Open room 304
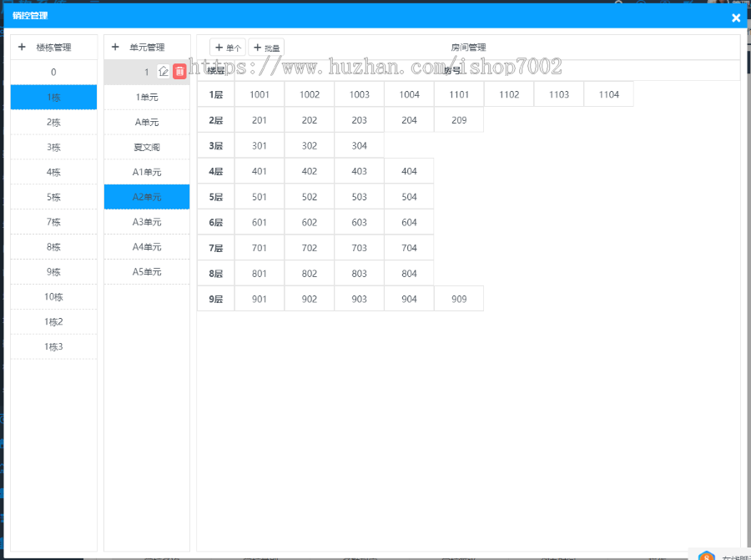Viewport: 751px width, 560px height. (x=359, y=145)
